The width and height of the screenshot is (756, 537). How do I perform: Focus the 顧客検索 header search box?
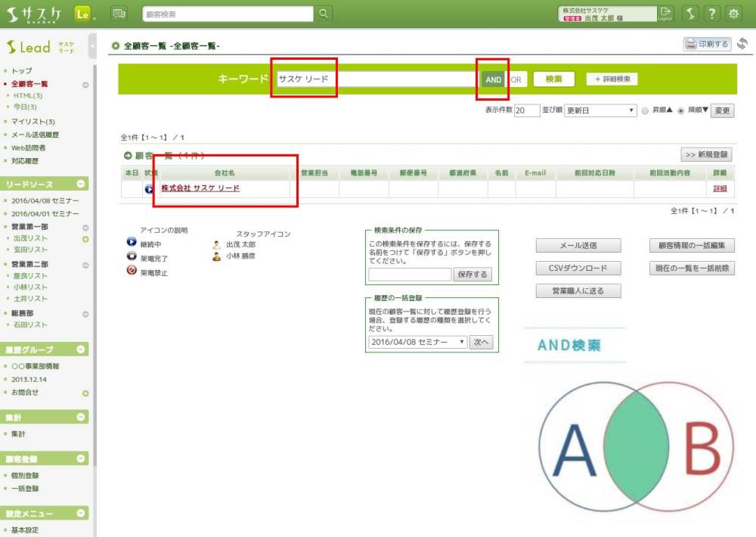point(228,14)
